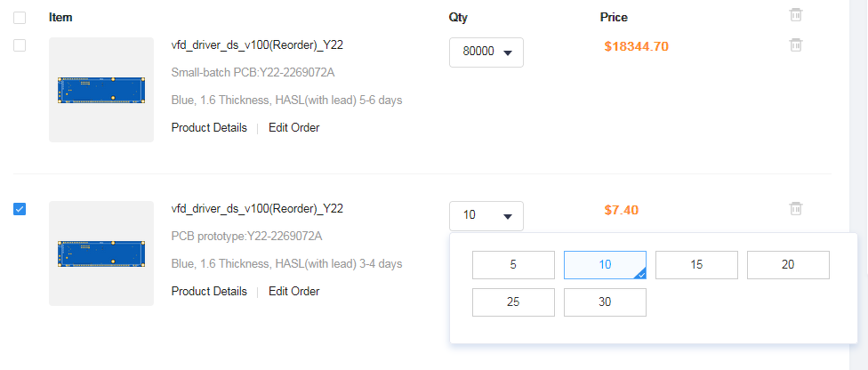Select the 25 quantity option
The image size is (868, 370).
513,302
